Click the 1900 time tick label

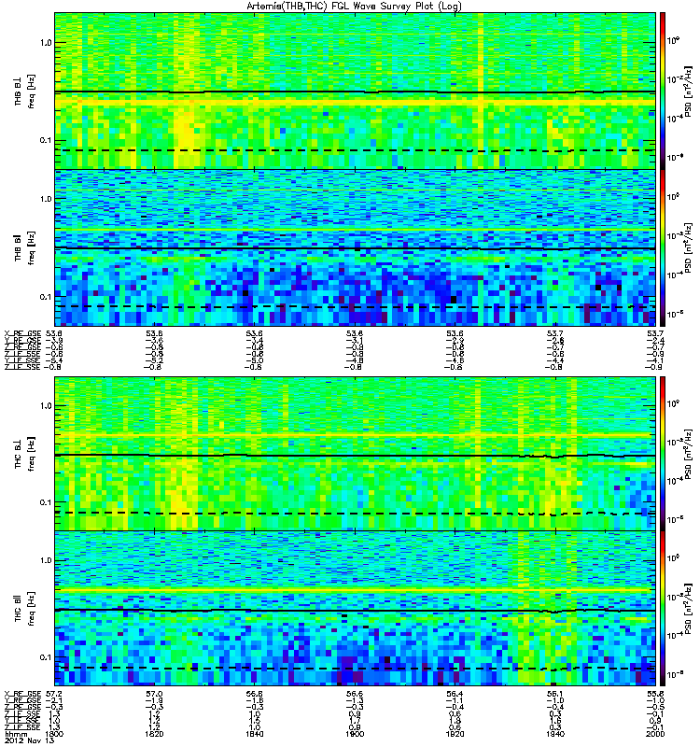click(355, 734)
